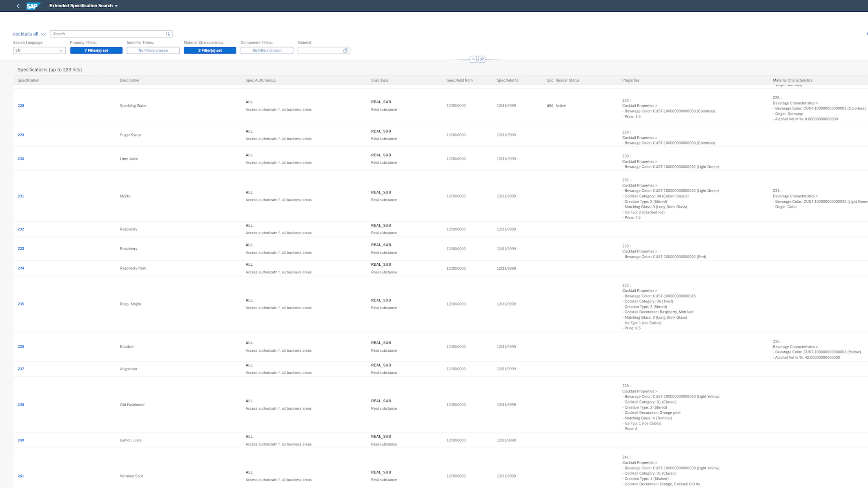
Task: Click the Spc. Header Status column header
Action: click(563, 80)
